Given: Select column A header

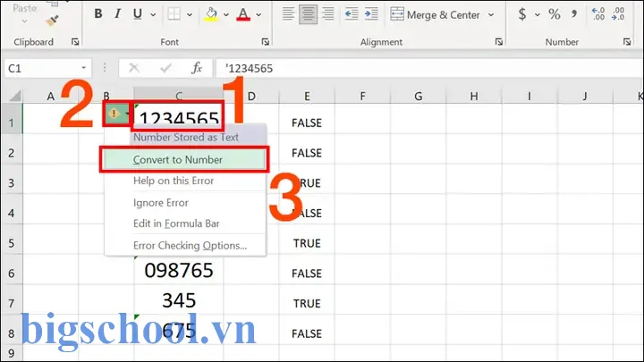Looking at the screenshot, I should point(50,96).
